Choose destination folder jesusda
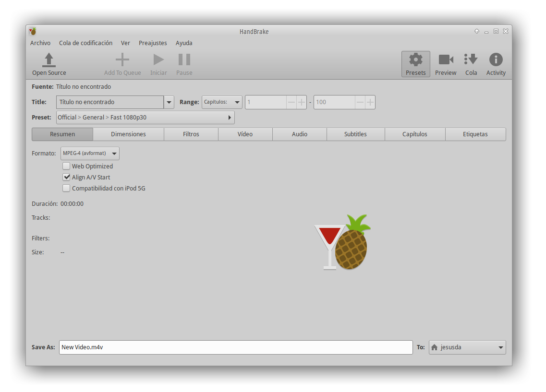 [467, 347]
